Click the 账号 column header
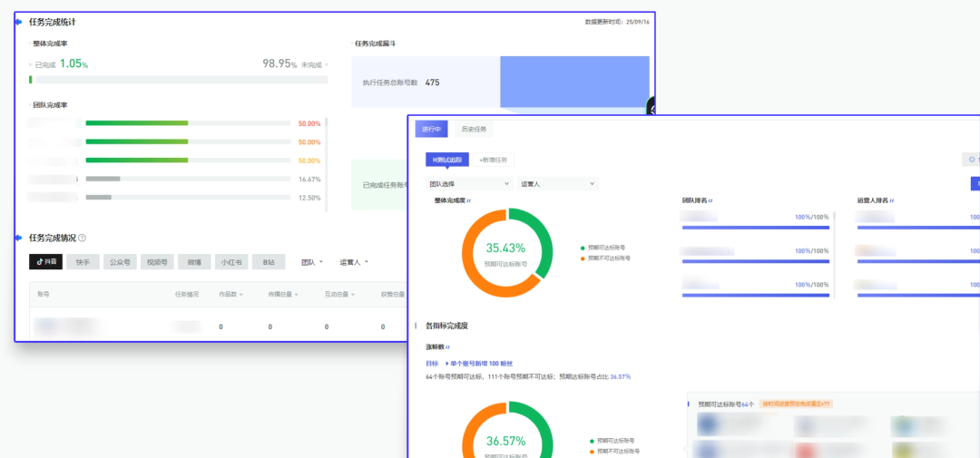 [44, 294]
